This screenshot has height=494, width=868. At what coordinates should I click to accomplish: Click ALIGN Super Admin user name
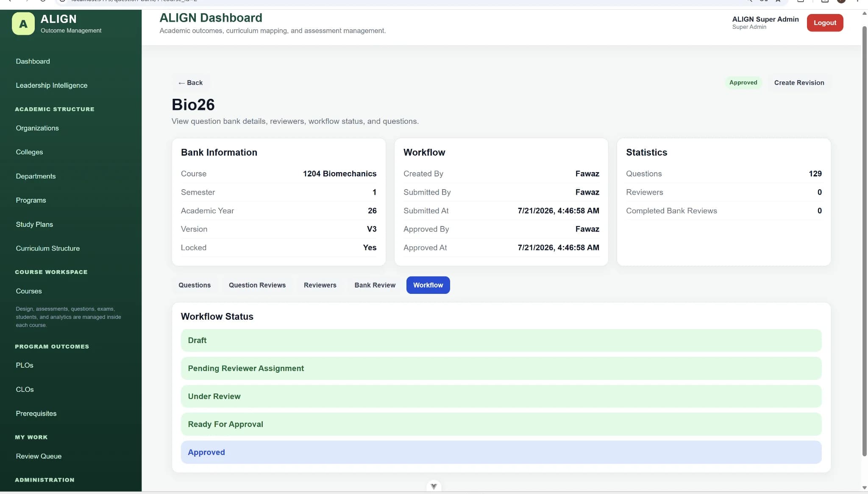pyautogui.click(x=765, y=19)
